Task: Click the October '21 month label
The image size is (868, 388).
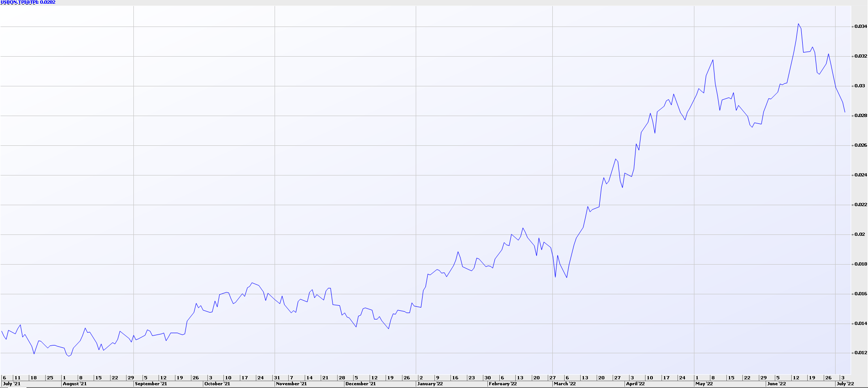Action: [x=217, y=384]
